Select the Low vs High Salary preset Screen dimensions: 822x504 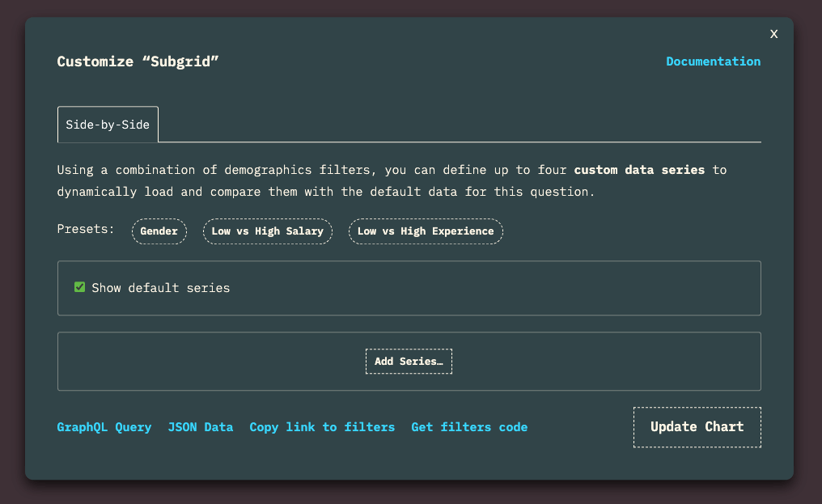pos(267,231)
